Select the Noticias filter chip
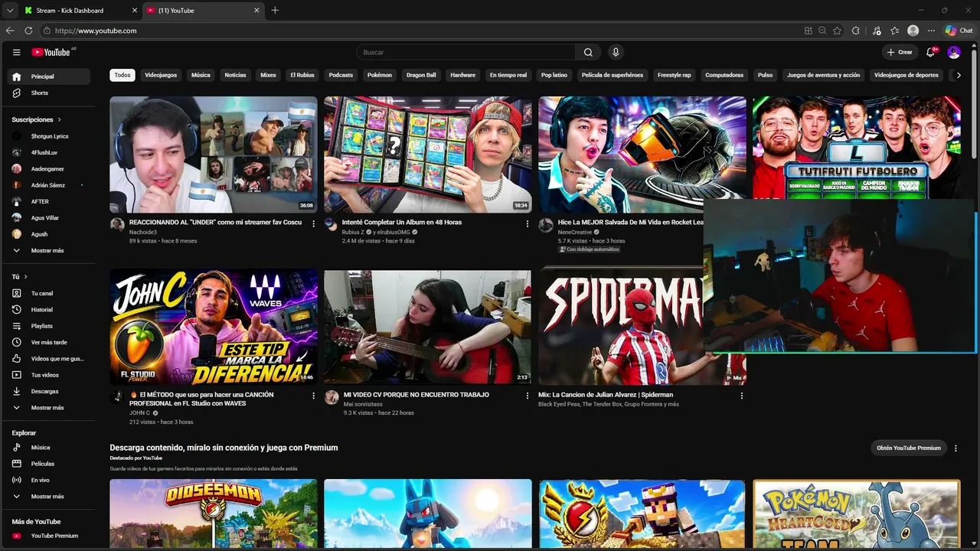This screenshot has width=980, height=551. 235,75
